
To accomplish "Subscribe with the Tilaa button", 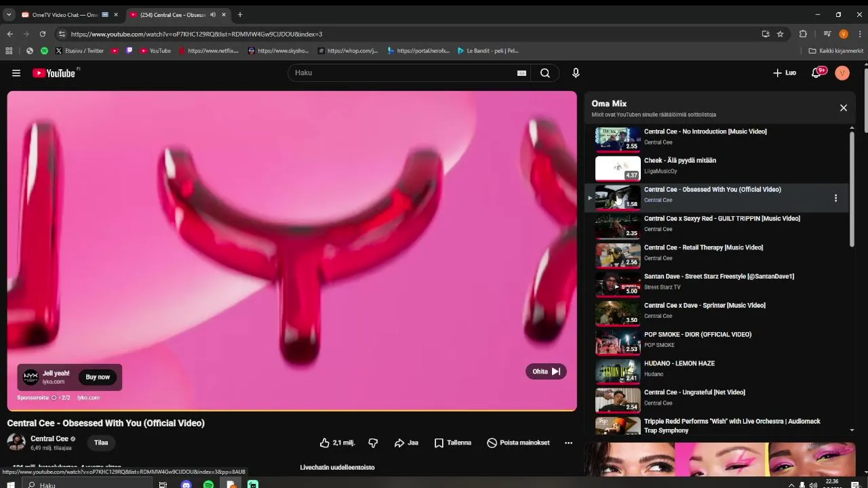I will coord(101,443).
